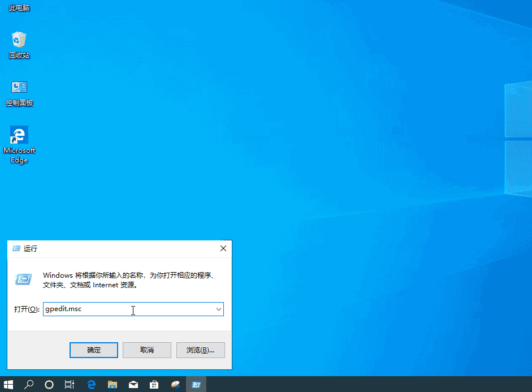Select the Run window on the taskbar
Screen dimensions: 532x392
pyautogui.click(x=196, y=384)
